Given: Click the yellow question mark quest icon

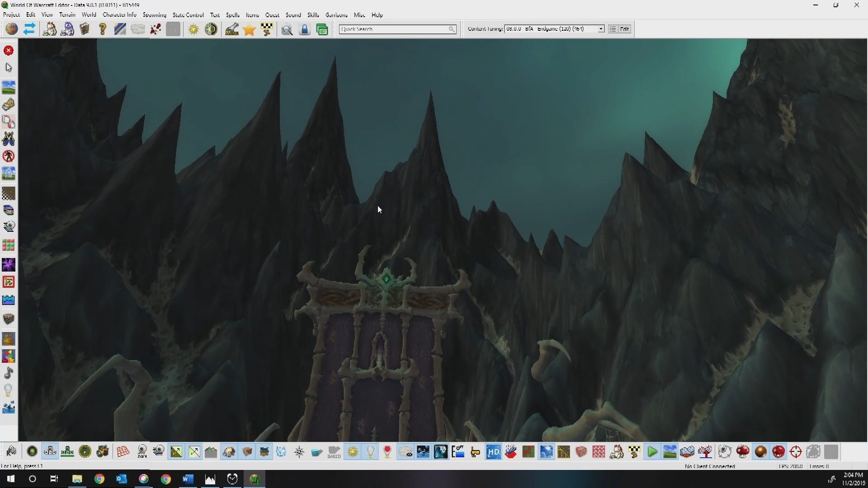Looking at the screenshot, I should [x=103, y=30].
